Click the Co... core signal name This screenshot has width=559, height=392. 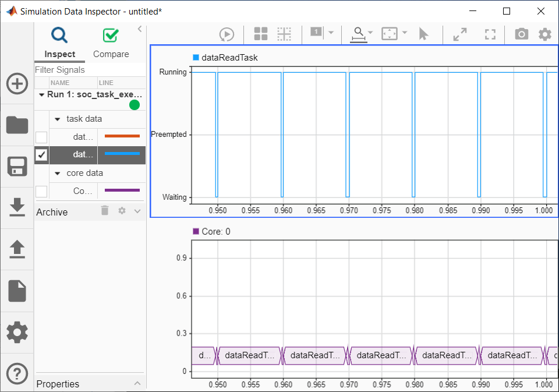[83, 191]
